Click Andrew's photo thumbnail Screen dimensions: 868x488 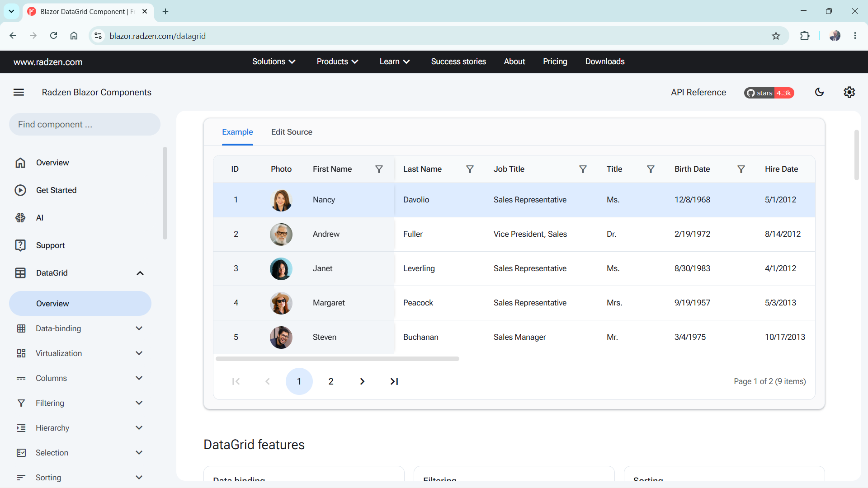[x=281, y=235]
